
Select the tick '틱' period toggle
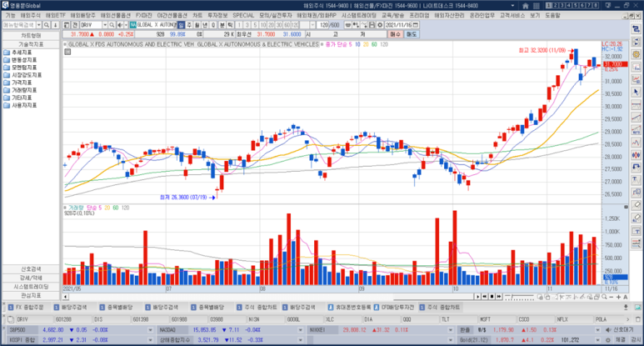[231, 25]
